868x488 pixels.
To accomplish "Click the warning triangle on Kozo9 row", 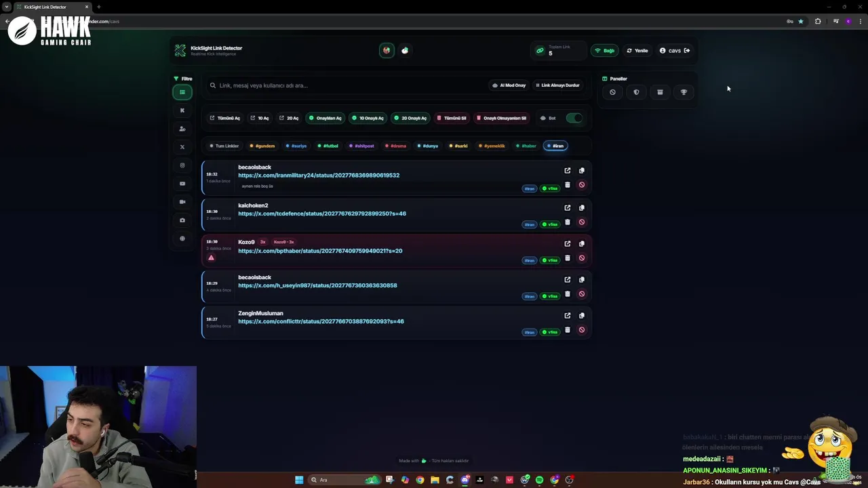I will pyautogui.click(x=211, y=258).
